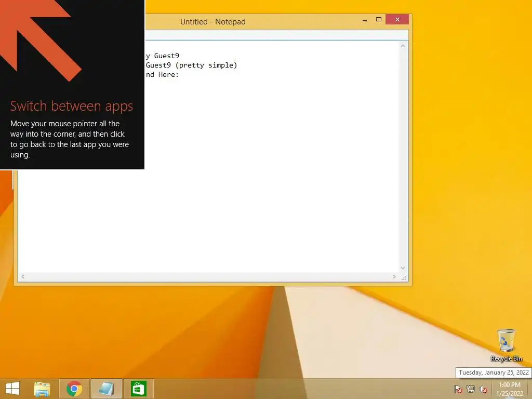Open the Windows Start button
Screen dimensions: 532x399
coord(12,389)
